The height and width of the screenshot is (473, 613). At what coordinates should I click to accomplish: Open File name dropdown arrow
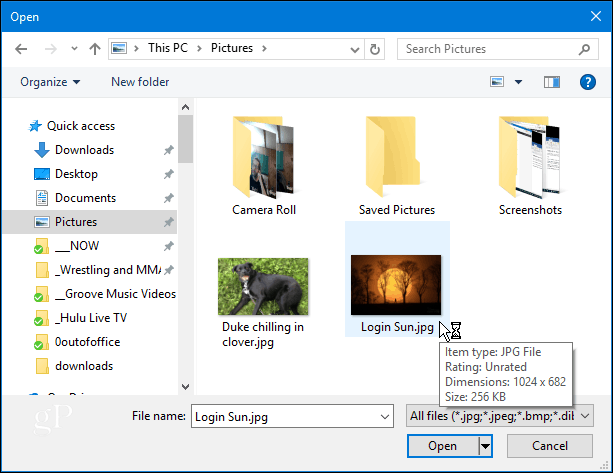point(385,417)
